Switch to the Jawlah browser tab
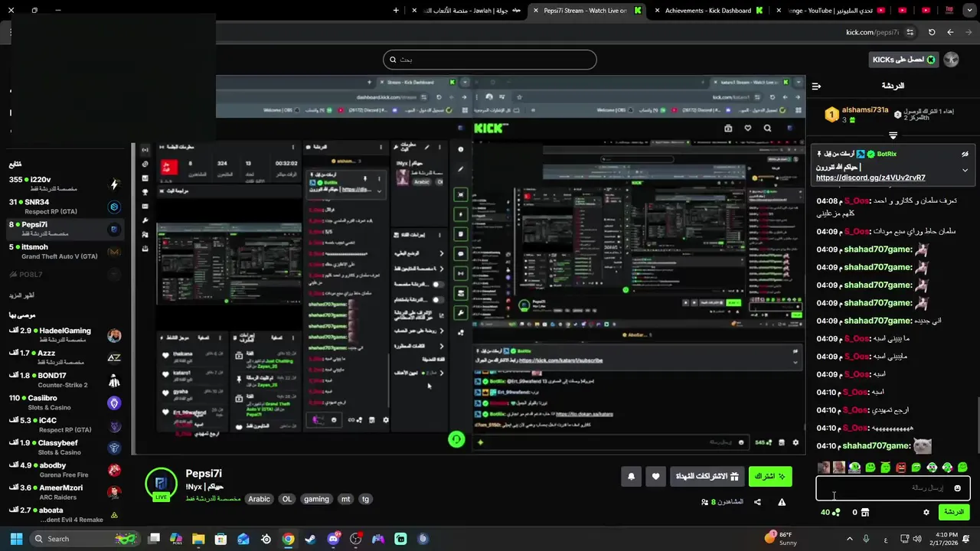This screenshot has height=551, width=980. [x=467, y=11]
